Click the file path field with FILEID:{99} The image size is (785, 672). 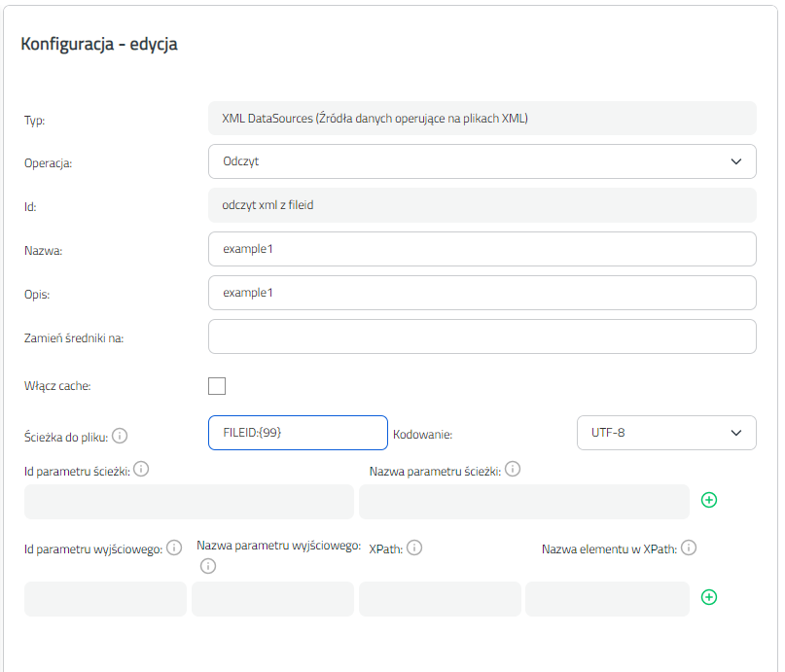point(298,433)
